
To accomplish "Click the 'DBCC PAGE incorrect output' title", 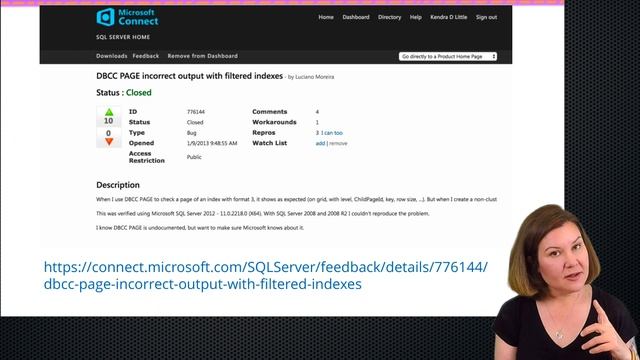I will point(189,76).
